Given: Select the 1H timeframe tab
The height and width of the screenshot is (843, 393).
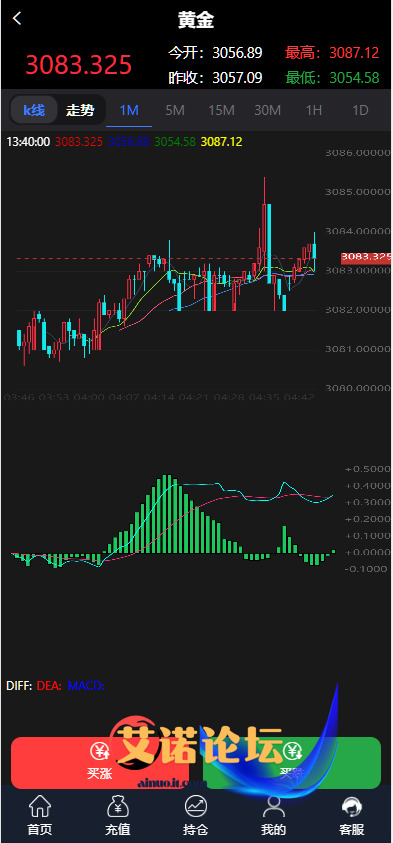Looking at the screenshot, I should click(x=314, y=111).
